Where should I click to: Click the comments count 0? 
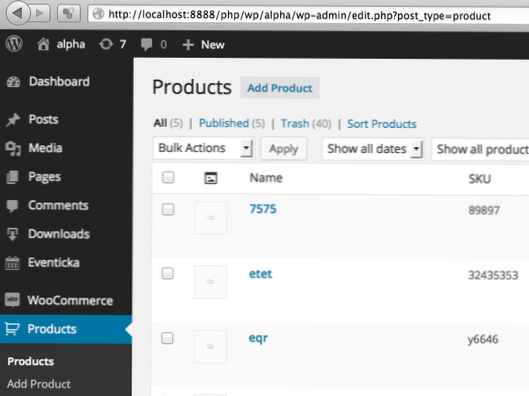(163, 45)
